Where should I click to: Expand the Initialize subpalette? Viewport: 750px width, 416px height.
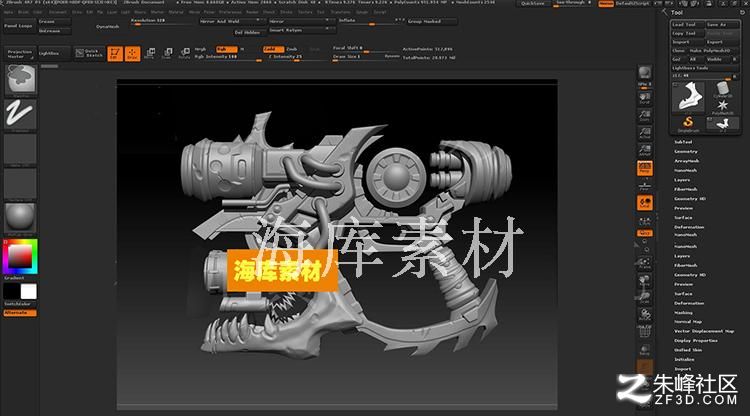pos(684,360)
